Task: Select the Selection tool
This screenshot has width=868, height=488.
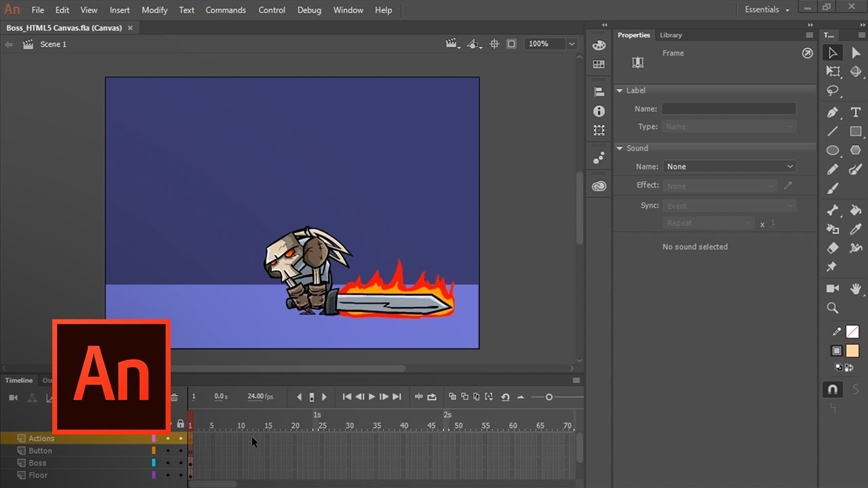Action: pos(832,52)
